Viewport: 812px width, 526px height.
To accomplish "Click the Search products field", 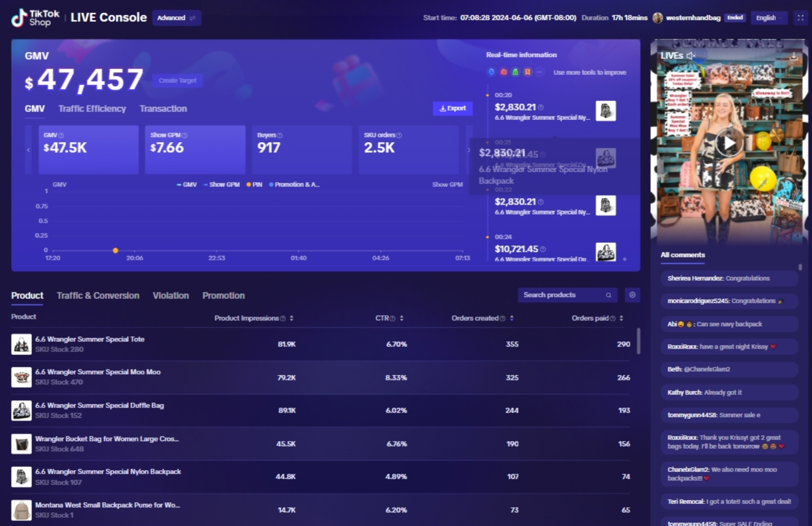I will click(563, 295).
